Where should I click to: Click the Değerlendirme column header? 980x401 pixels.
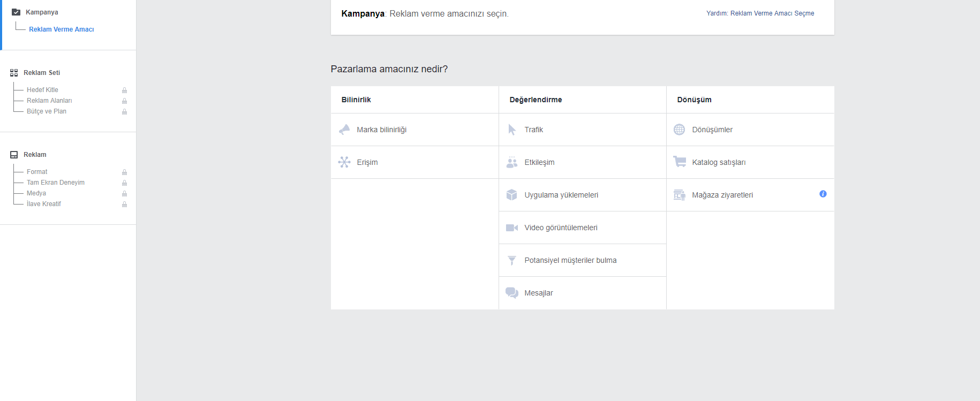[536, 100]
